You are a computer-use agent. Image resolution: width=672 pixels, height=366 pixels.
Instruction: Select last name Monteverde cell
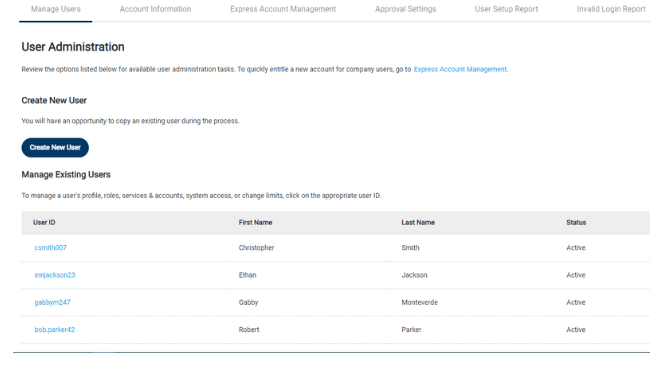(420, 302)
